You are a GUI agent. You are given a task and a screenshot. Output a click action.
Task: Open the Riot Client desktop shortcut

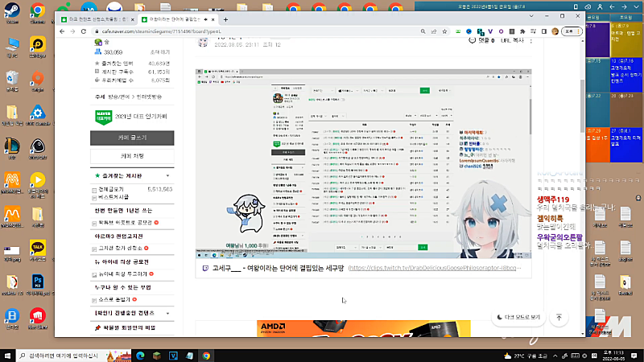click(x=37, y=319)
